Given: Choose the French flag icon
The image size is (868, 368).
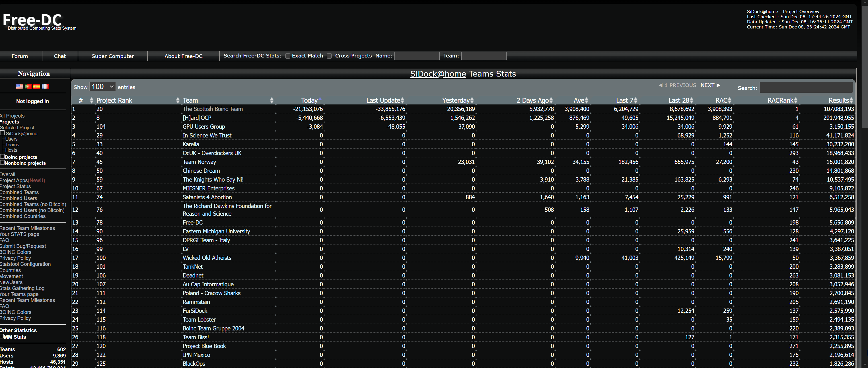Looking at the screenshot, I should coord(45,86).
